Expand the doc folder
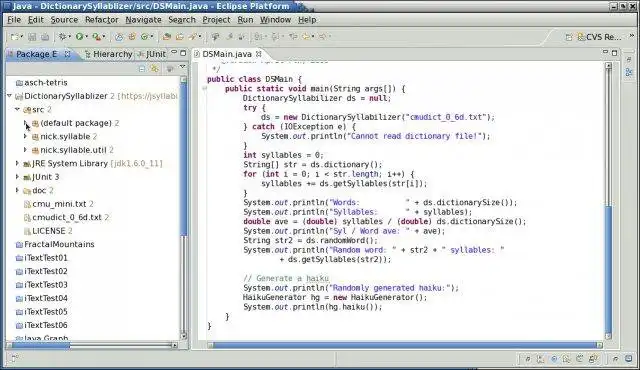Image resolution: width=640 pixels, height=370 pixels. (x=17, y=190)
